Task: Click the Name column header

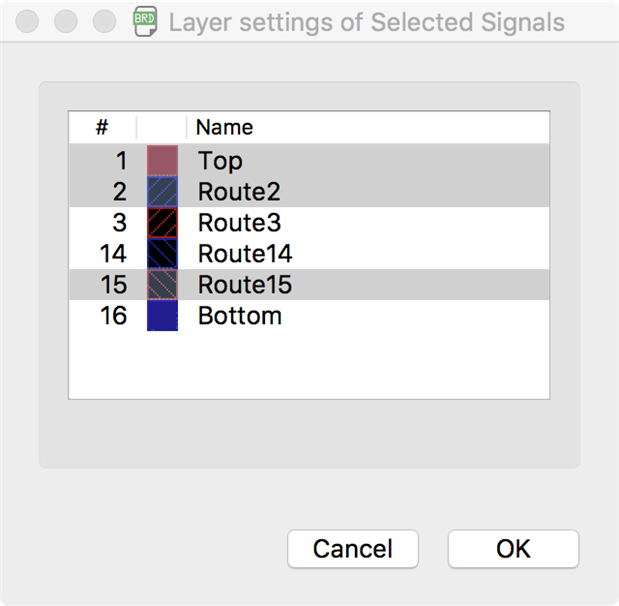Action: (224, 127)
